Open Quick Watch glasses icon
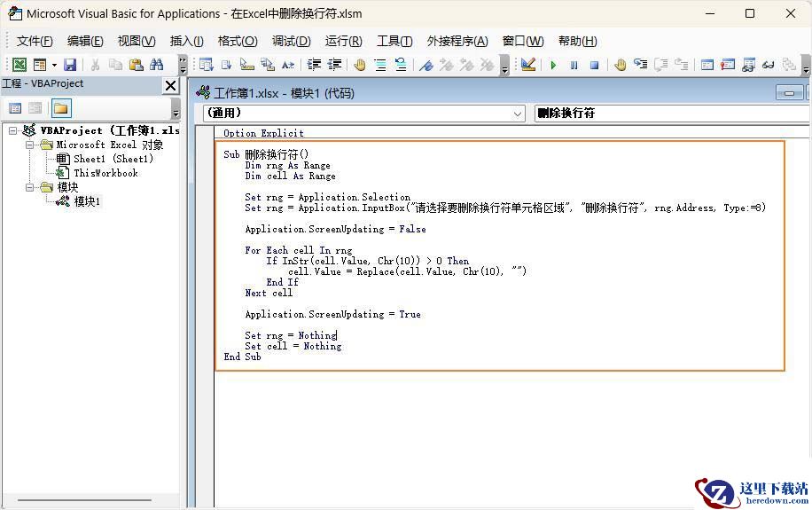This screenshot has width=812, height=510. click(x=769, y=64)
